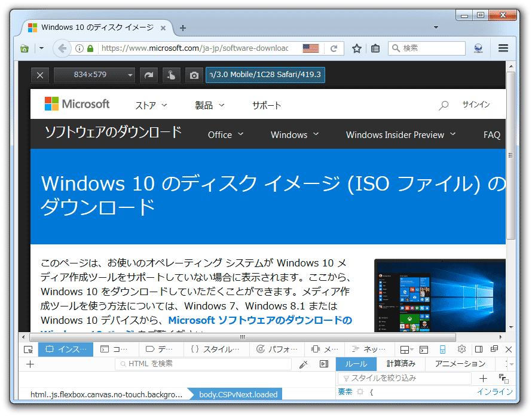The height and width of the screenshot is (417, 532).
Task: Switch to the ネットワーク tab
Action: 368,349
